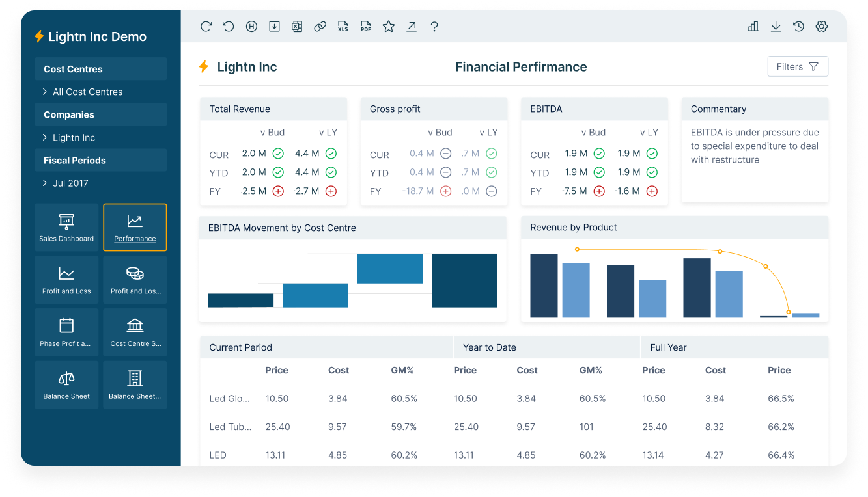Click minus indicator in Gross profit CUR v Bud
The height and width of the screenshot is (497, 868).
pyautogui.click(x=445, y=154)
